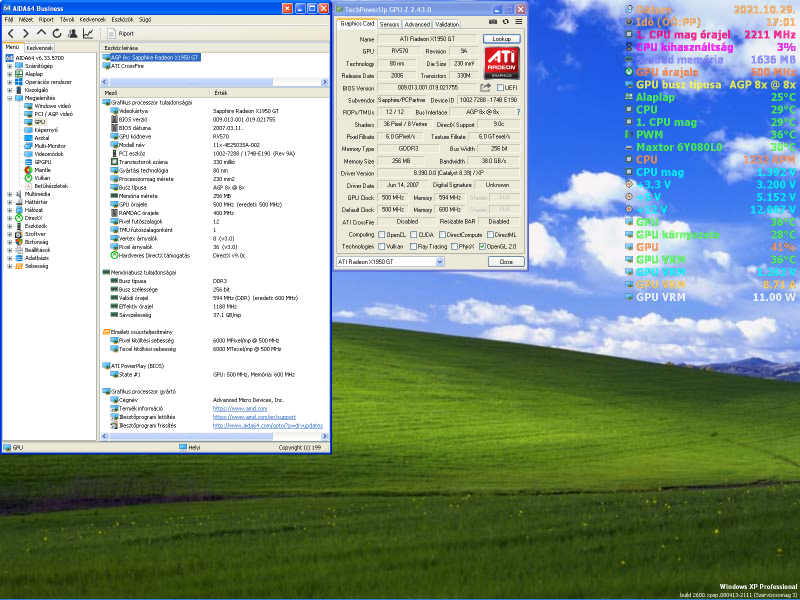The width and height of the screenshot is (800, 600).
Task: Open the Nézet menu
Action: [x=26, y=19]
